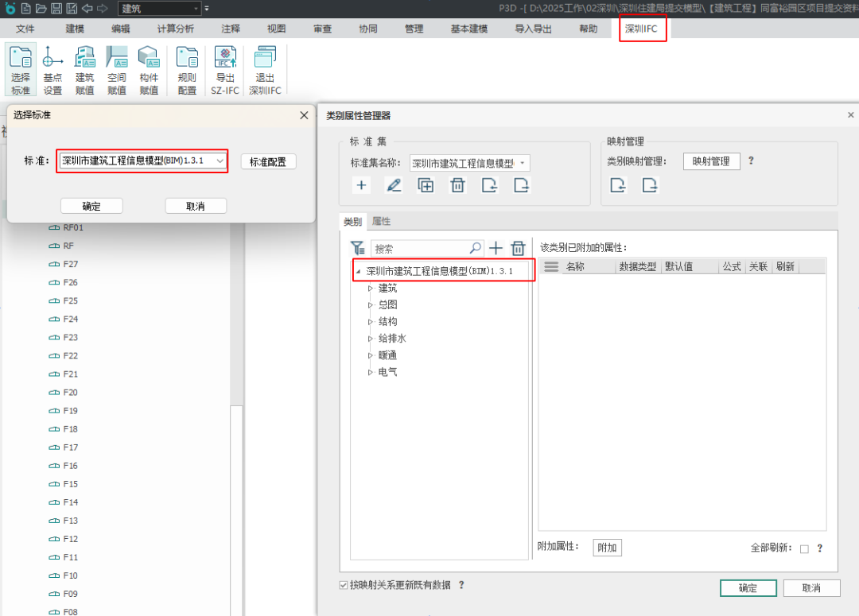Click the new file icon in title bar
Image resolution: width=859 pixels, height=616 pixels.
(25, 8)
